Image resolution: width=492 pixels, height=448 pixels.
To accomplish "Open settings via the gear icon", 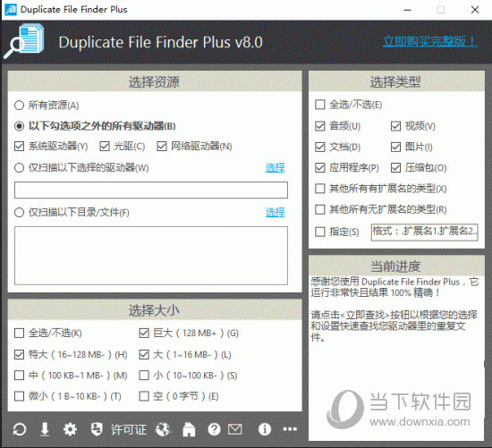I will [70, 429].
